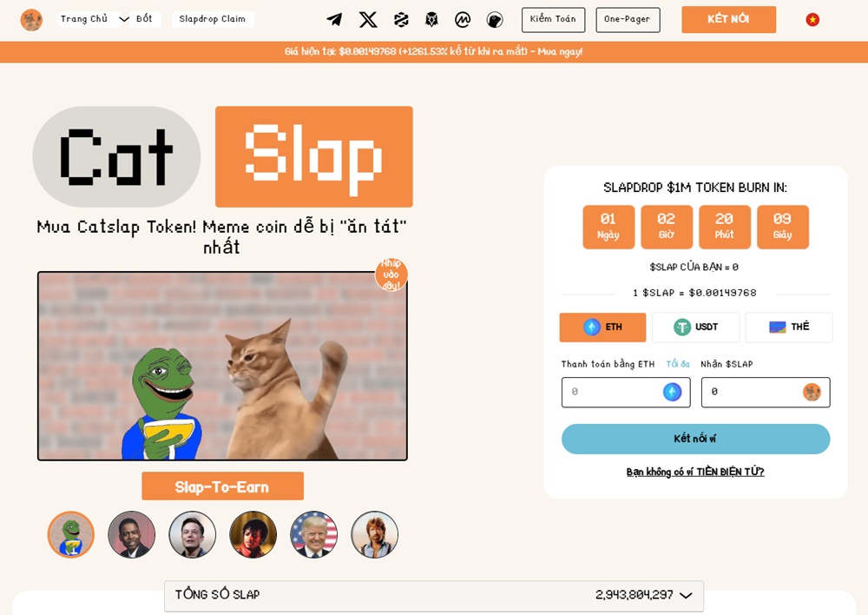Click the CoinGecko icon in header
This screenshot has height=615, width=868.
(495, 20)
